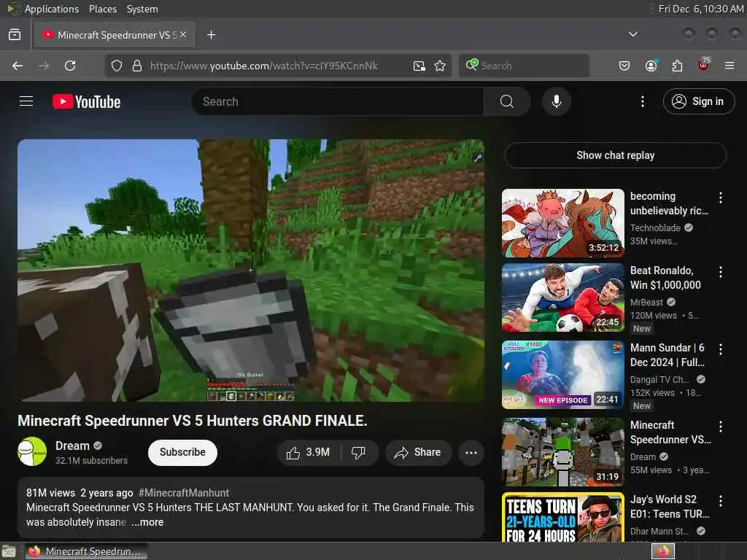This screenshot has height=560, width=747.
Task: Click the Share button
Action: click(x=418, y=452)
